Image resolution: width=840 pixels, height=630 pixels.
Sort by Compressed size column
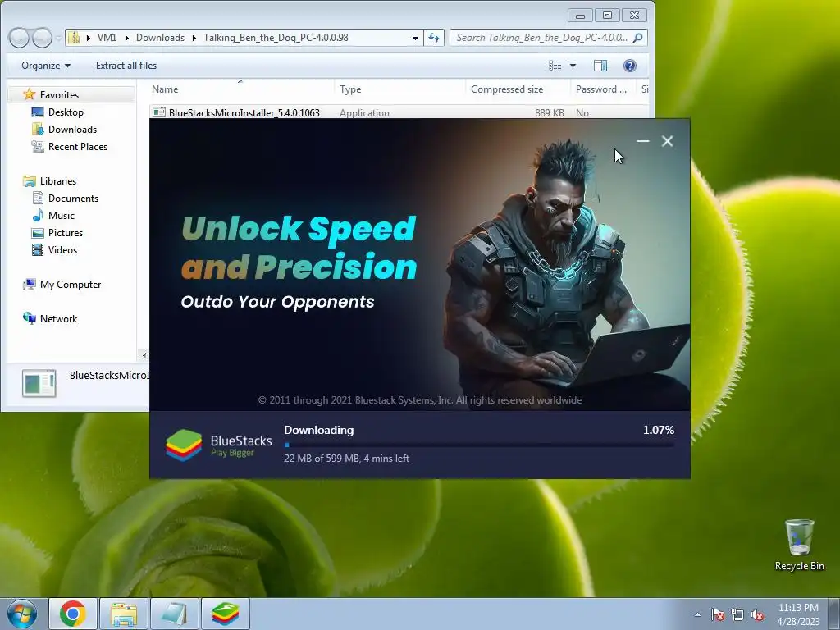coord(518,89)
